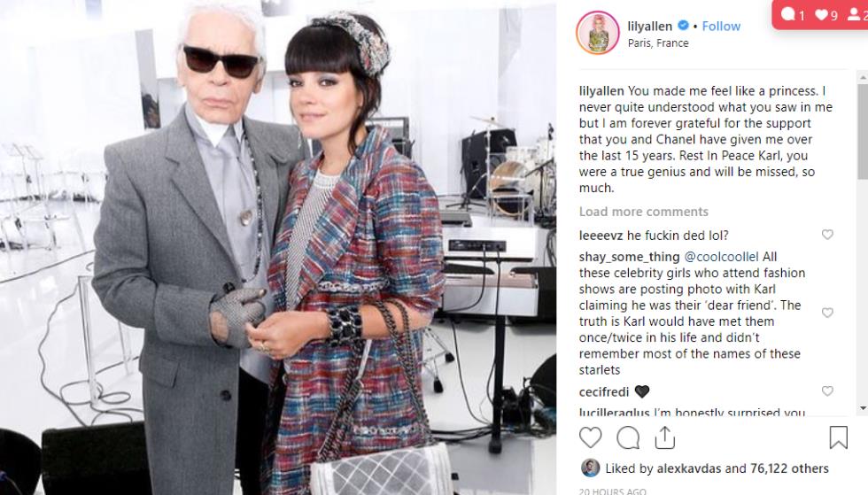Like the comment from leeeevz
The image size is (868, 495).
pyautogui.click(x=827, y=235)
